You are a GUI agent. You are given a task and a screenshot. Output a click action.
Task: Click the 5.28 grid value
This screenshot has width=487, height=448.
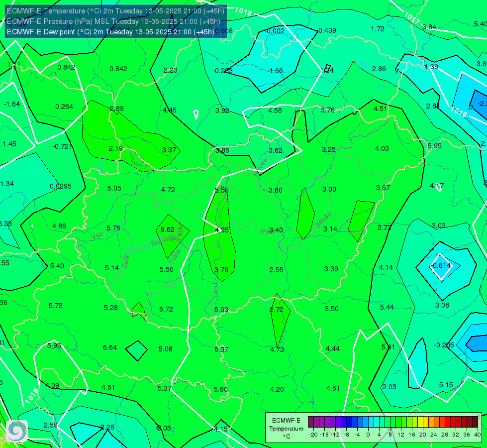110,308
